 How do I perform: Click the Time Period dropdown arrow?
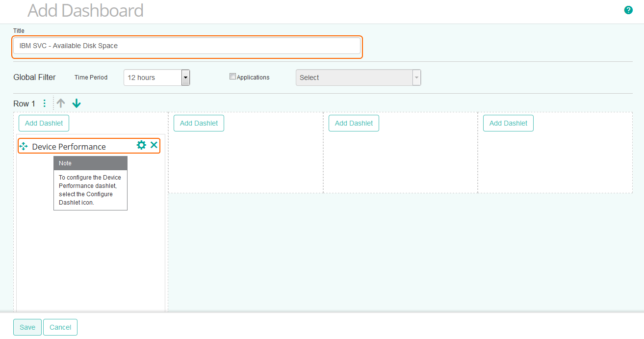[x=185, y=77]
